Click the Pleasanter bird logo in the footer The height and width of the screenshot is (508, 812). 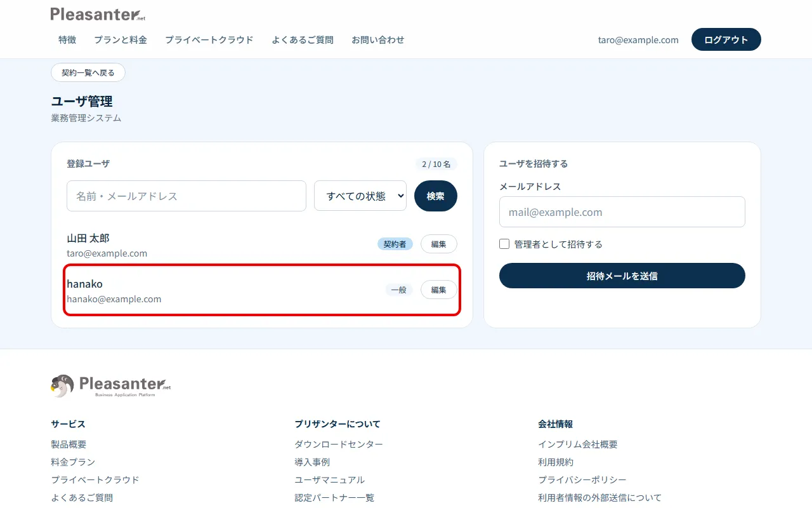pos(111,385)
